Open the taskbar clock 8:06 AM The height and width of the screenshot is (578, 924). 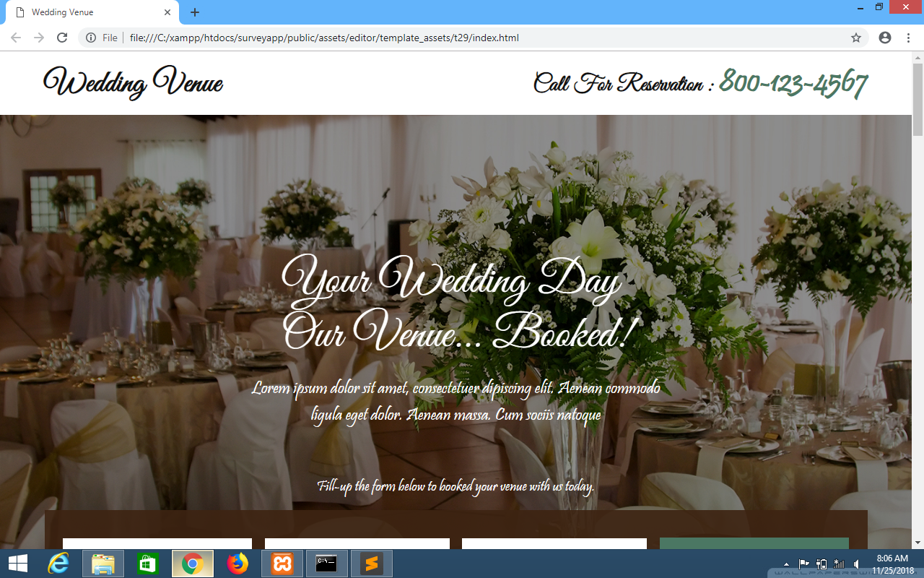coord(892,564)
